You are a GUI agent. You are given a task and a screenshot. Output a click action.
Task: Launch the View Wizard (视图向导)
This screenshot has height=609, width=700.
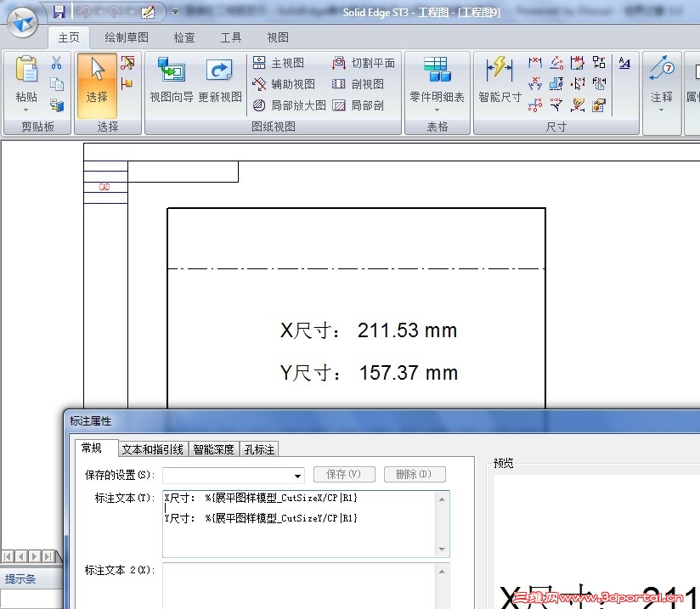[x=172, y=80]
